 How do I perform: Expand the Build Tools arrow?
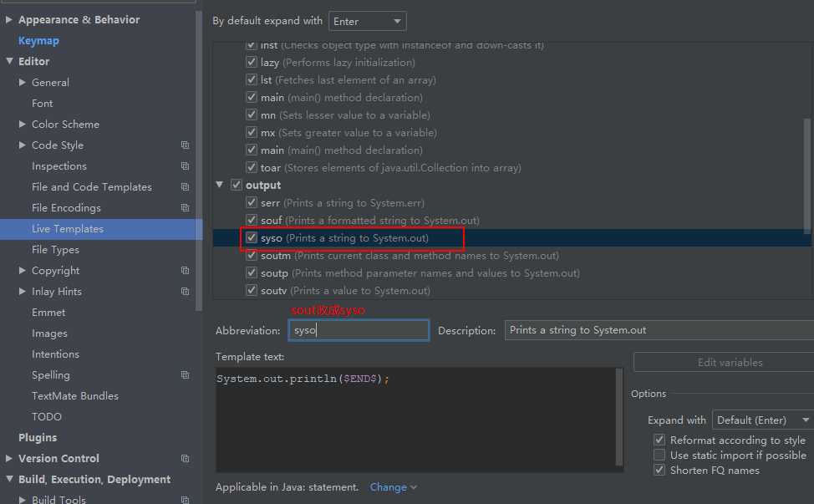23,499
